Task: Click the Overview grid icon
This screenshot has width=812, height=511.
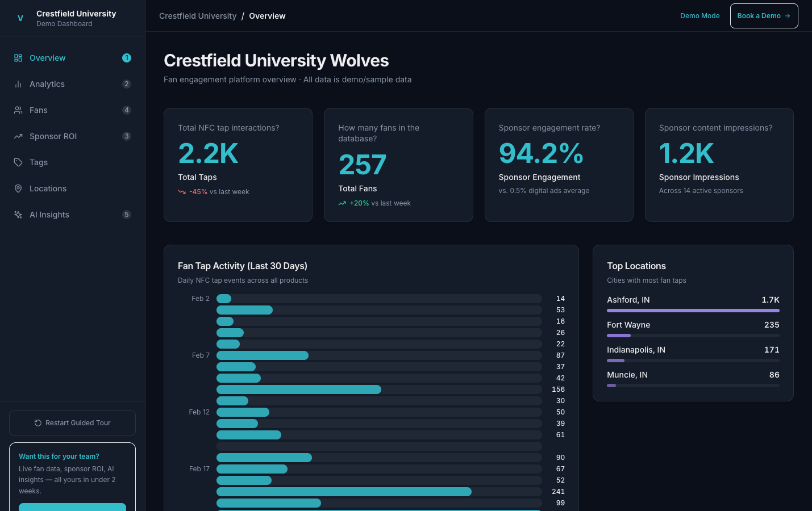Action: click(18, 58)
